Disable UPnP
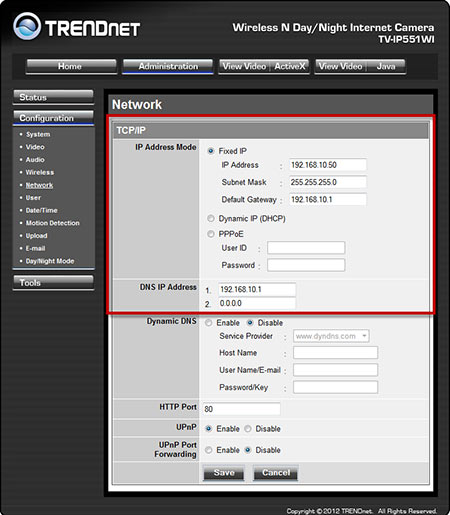This screenshot has width=450, height=515. point(248,429)
